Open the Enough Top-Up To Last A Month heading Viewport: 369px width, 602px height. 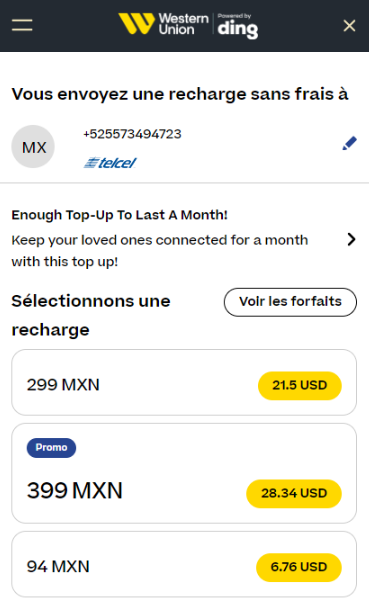119,215
